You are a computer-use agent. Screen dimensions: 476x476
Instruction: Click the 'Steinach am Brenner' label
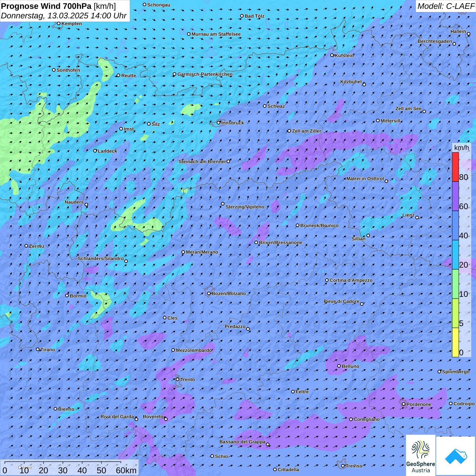202,161
